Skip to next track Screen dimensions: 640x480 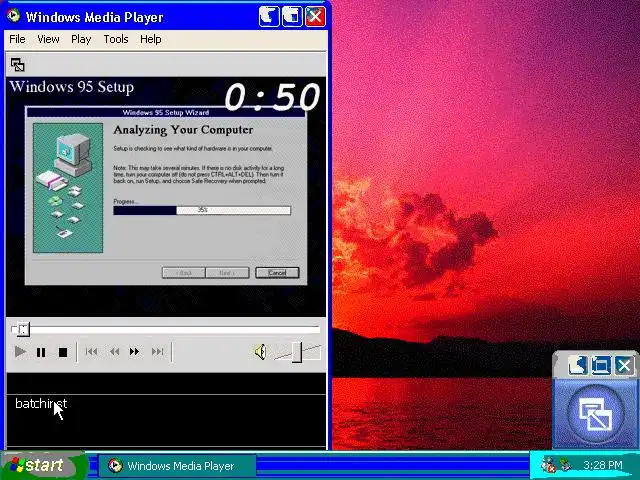click(x=158, y=351)
